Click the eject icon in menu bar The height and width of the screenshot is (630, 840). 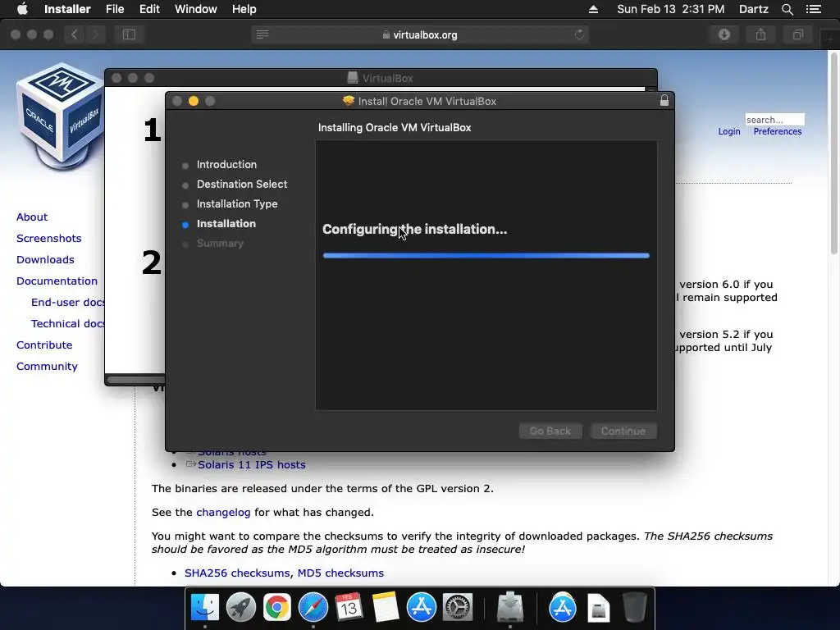(593, 9)
